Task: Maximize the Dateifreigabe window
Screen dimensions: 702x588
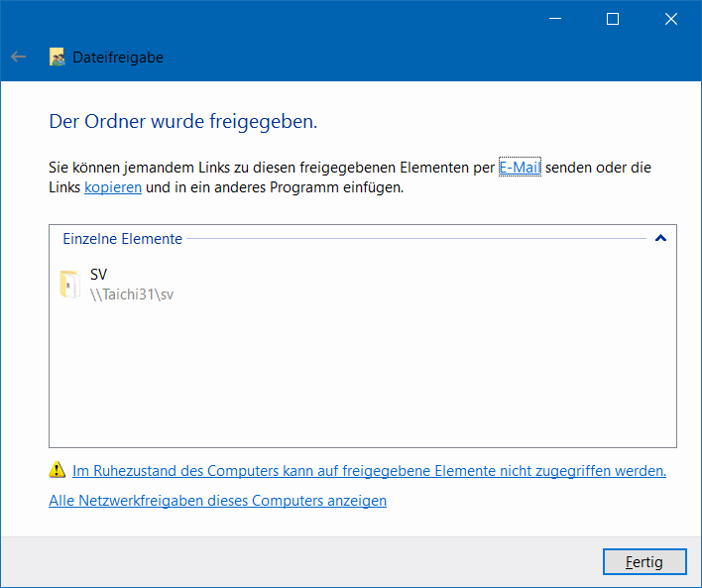Action: coord(613,19)
